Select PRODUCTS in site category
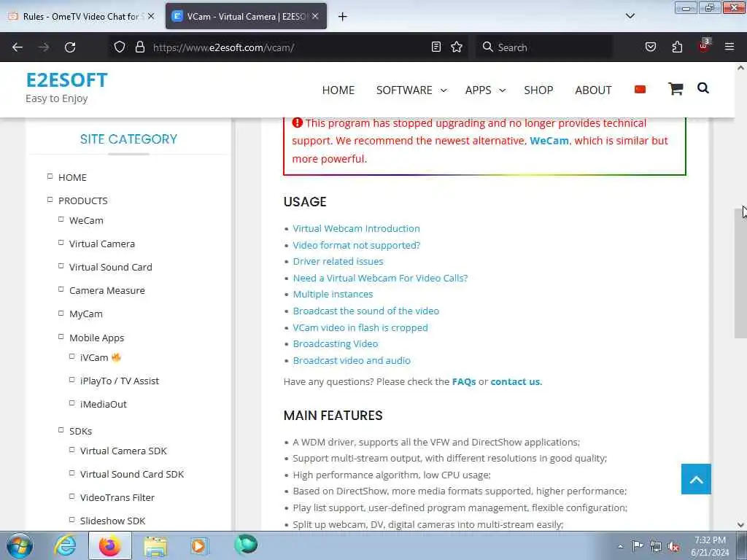Screen dimensions: 747x560 coord(83,201)
